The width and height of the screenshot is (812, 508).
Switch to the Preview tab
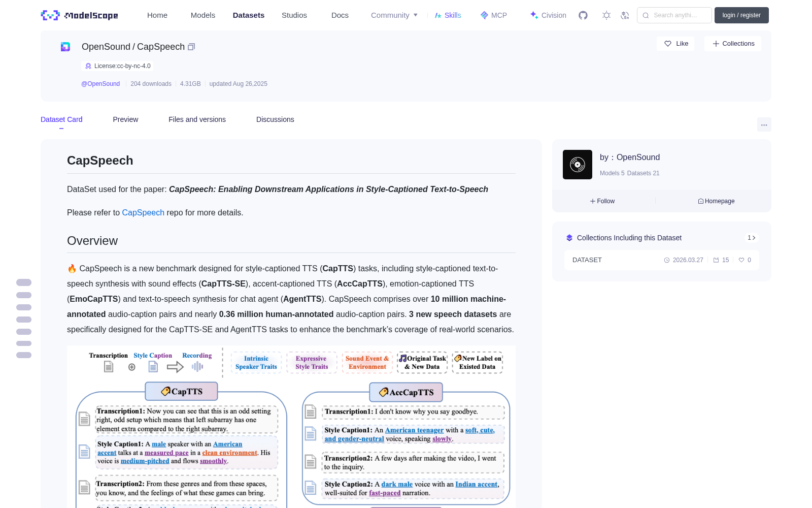(125, 119)
